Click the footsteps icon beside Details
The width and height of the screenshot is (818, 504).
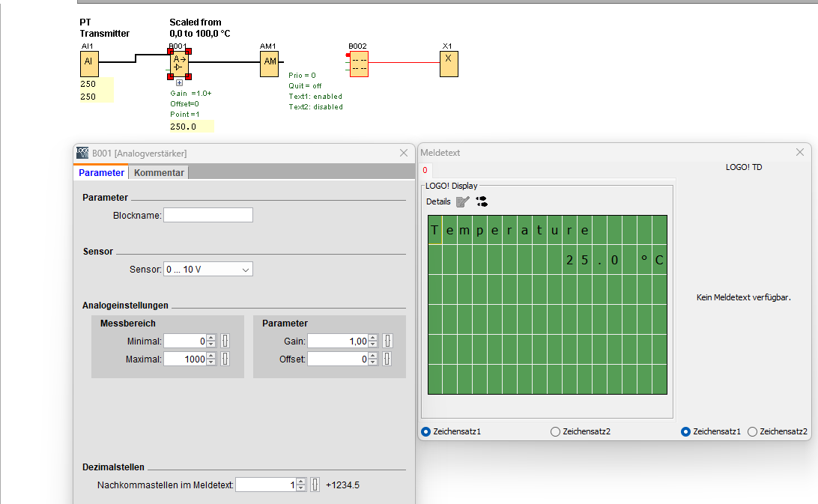pos(482,201)
